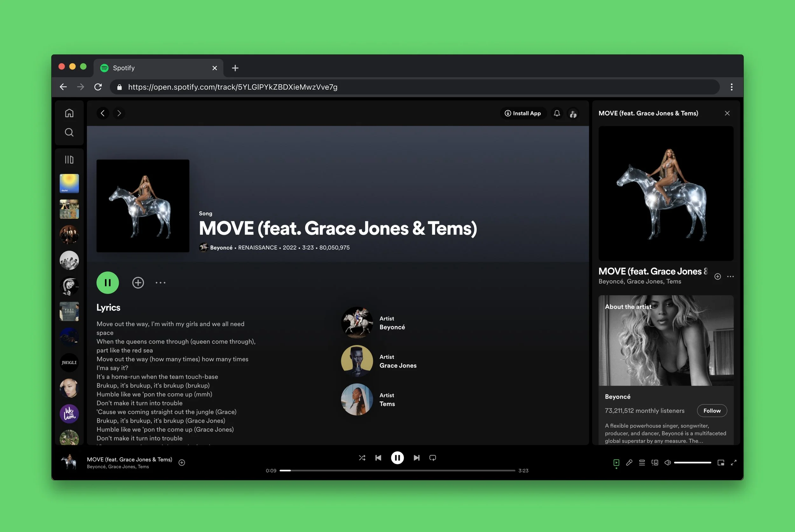The height and width of the screenshot is (532, 795).
Task: Open Spotify Home from the sidebar
Action: point(69,113)
